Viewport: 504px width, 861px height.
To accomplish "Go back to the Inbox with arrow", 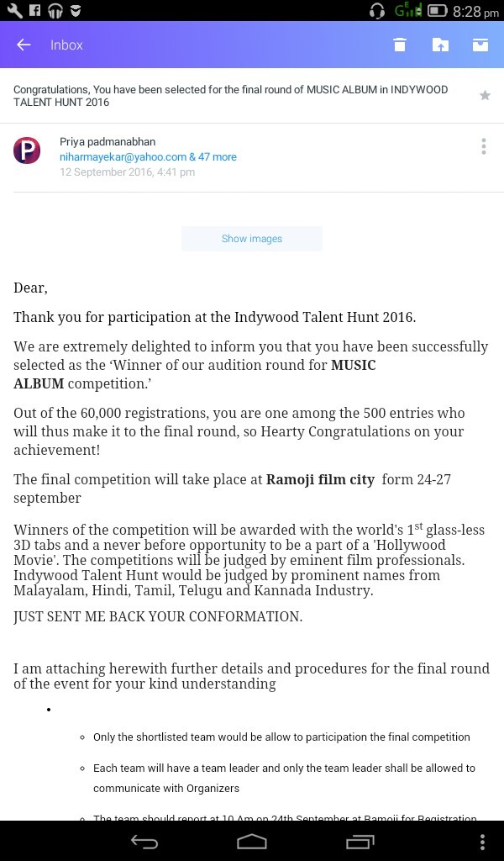I will (24, 45).
